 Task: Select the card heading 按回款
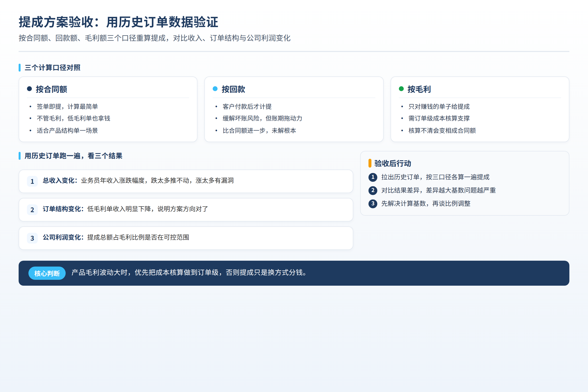tap(233, 89)
